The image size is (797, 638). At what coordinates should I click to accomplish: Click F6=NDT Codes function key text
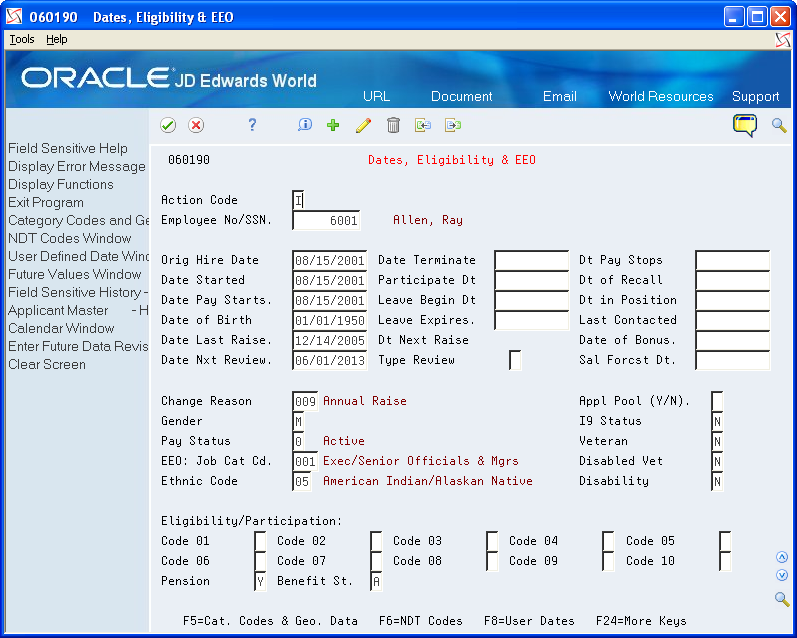pyautogui.click(x=421, y=621)
